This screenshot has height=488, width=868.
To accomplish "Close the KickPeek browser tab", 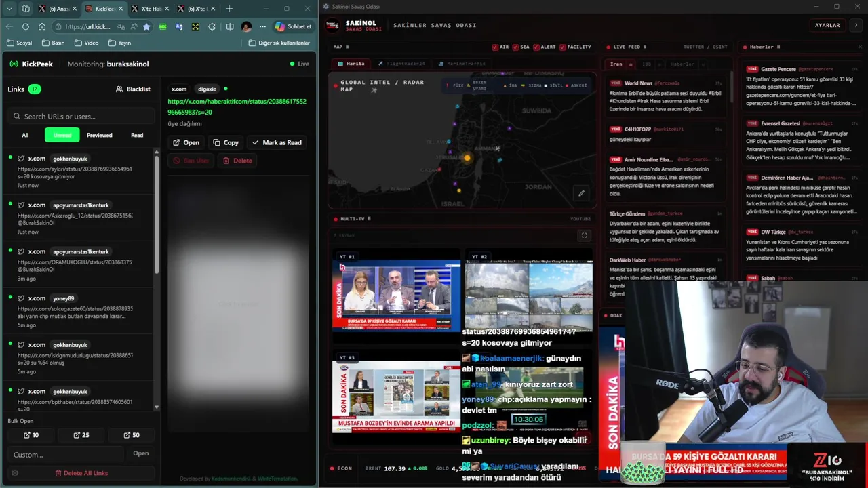I will click(x=121, y=9).
